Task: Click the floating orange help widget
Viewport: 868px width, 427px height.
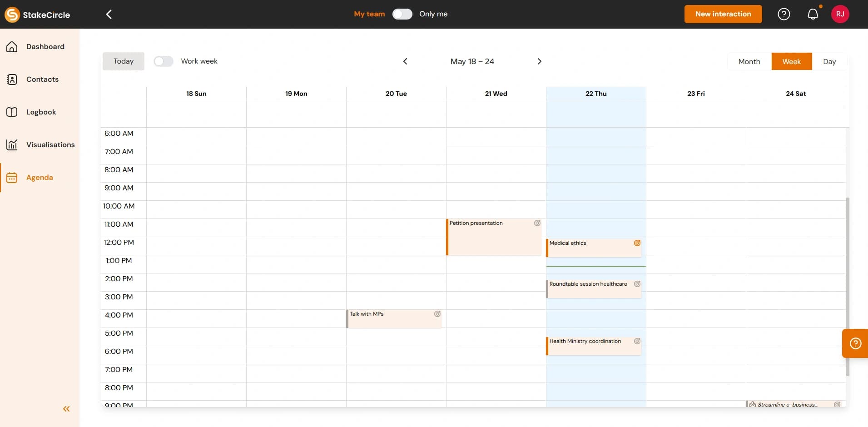Action: (855, 343)
